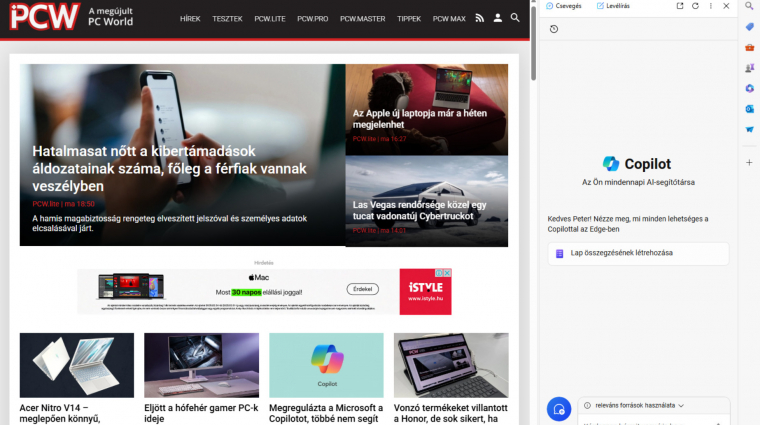Open the user account icon
The height and width of the screenshot is (425, 760).
point(497,18)
